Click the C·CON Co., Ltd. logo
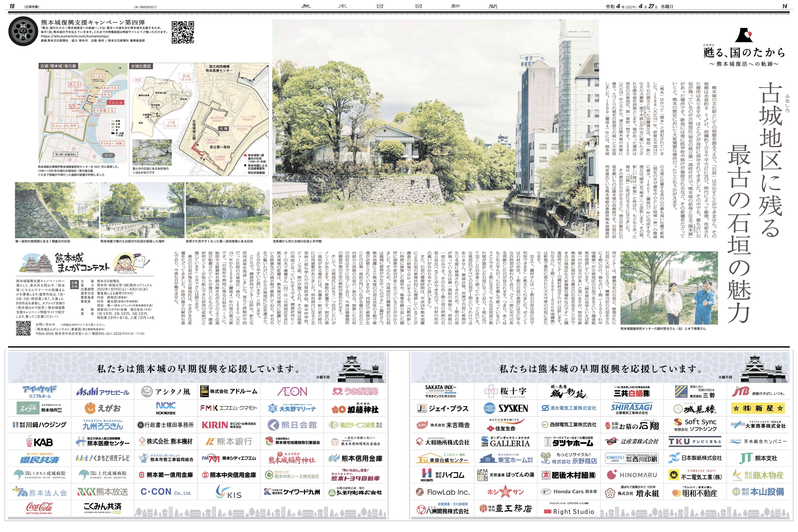 pos(166,492)
